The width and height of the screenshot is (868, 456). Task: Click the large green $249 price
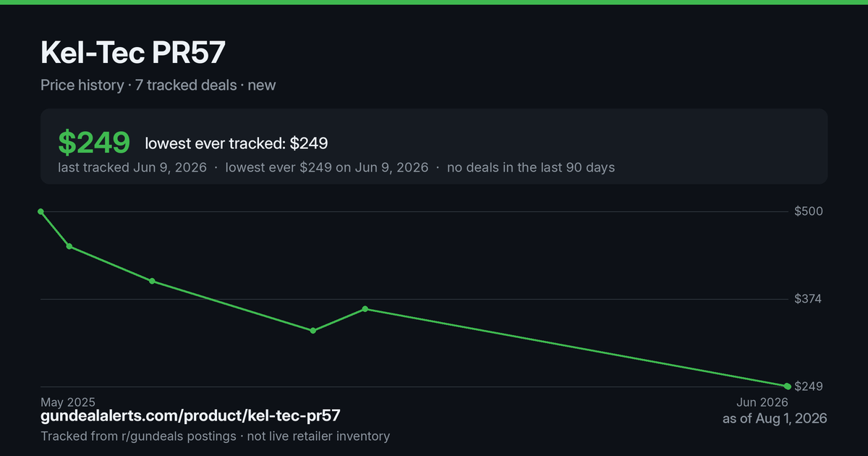pyautogui.click(x=94, y=143)
